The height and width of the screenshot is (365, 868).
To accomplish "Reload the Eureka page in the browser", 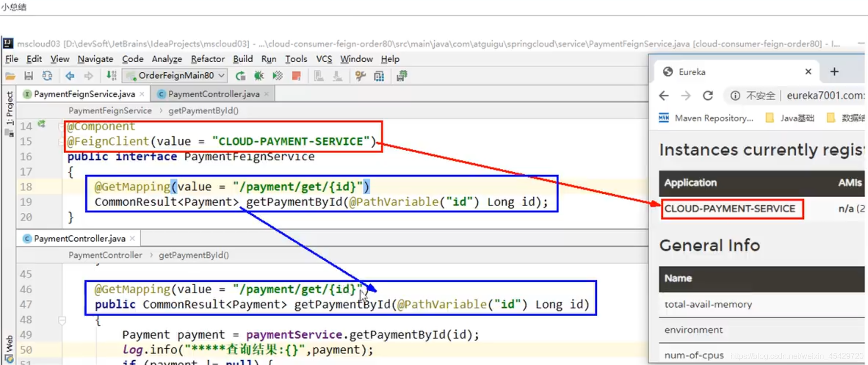I will point(708,95).
